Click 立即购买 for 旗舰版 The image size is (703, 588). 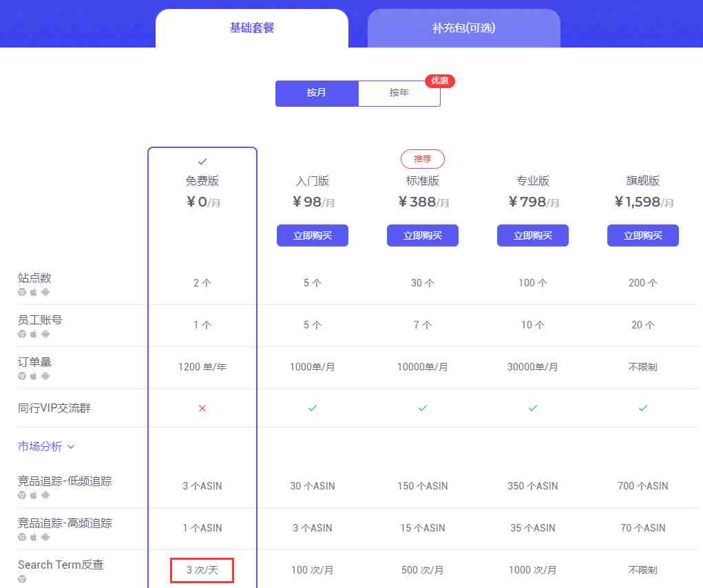click(643, 235)
